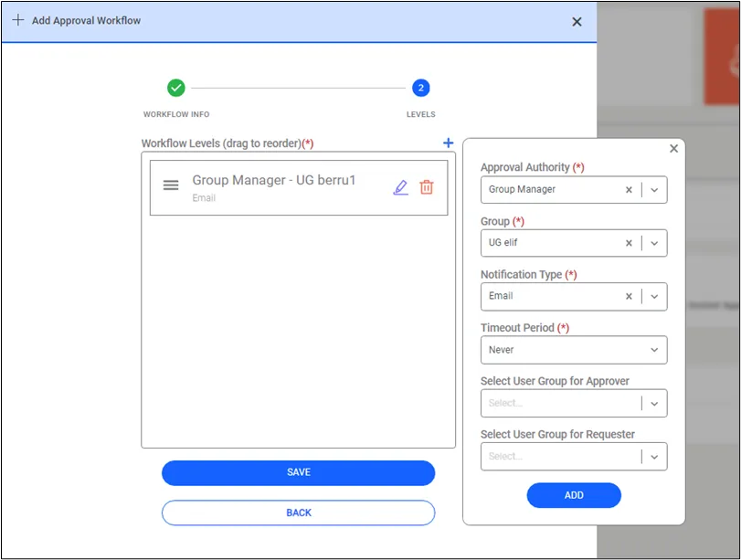Open the Timeout Period dropdown showing Never
This screenshot has width=741, height=560.
(574, 350)
